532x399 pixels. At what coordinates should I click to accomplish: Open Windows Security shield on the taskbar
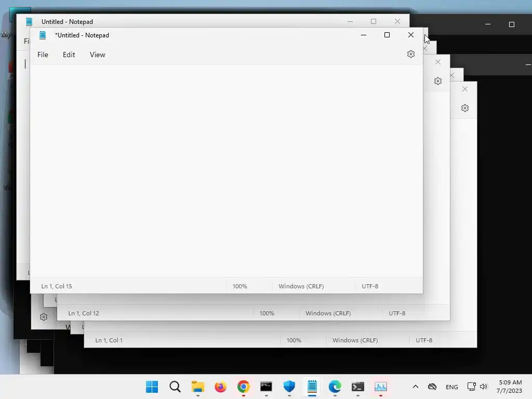(x=289, y=387)
